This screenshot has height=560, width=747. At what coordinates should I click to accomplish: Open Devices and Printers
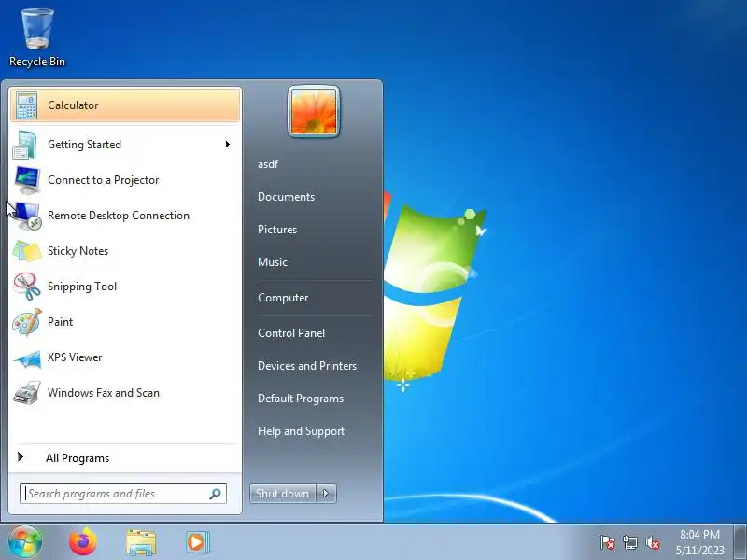tap(307, 366)
